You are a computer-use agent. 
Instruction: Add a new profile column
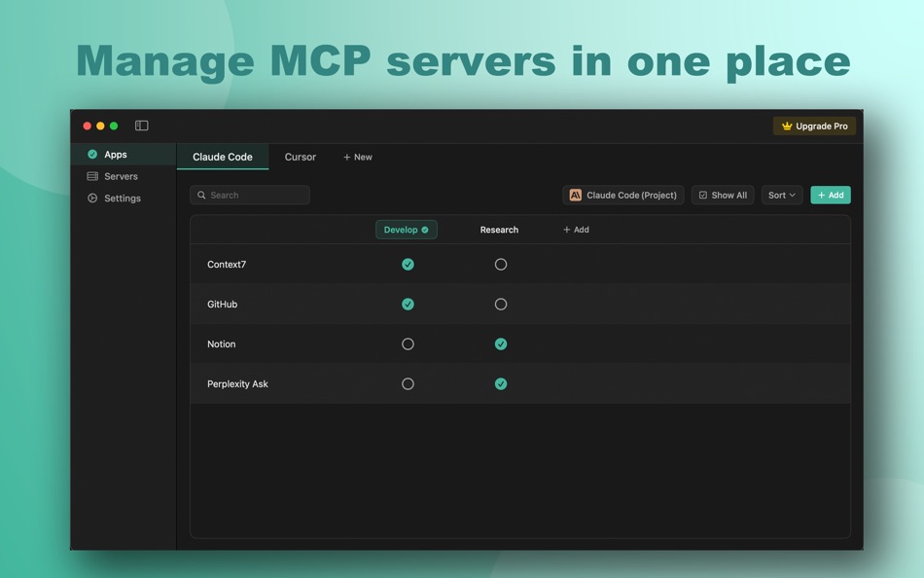(576, 230)
